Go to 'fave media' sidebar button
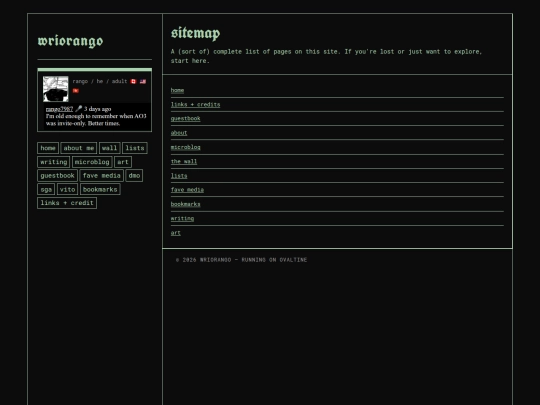The height and width of the screenshot is (405, 540). point(102,176)
